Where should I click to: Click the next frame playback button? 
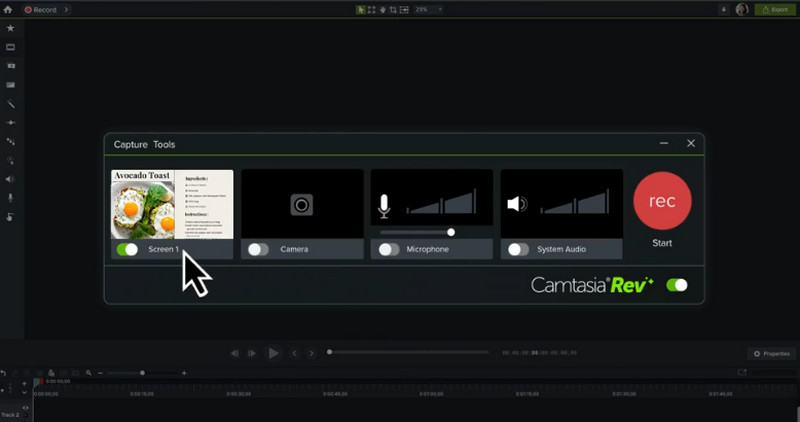(252, 353)
